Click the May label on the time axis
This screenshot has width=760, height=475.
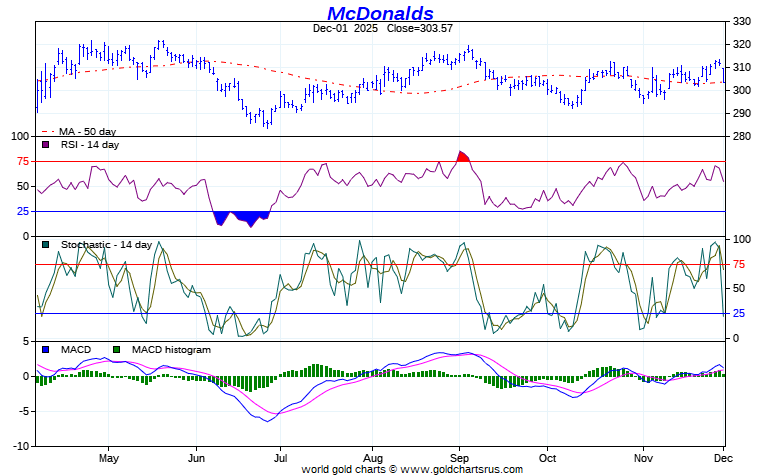[x=108, y=458]
